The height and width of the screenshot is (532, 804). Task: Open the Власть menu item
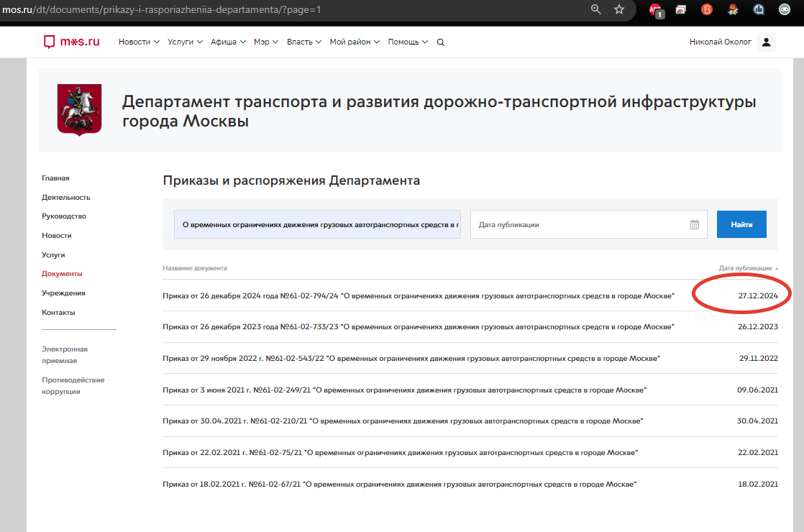(300, 42)
